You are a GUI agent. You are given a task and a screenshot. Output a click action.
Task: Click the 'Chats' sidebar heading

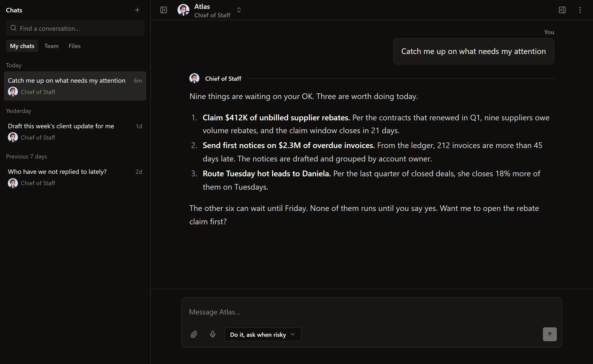coord(14,10)
